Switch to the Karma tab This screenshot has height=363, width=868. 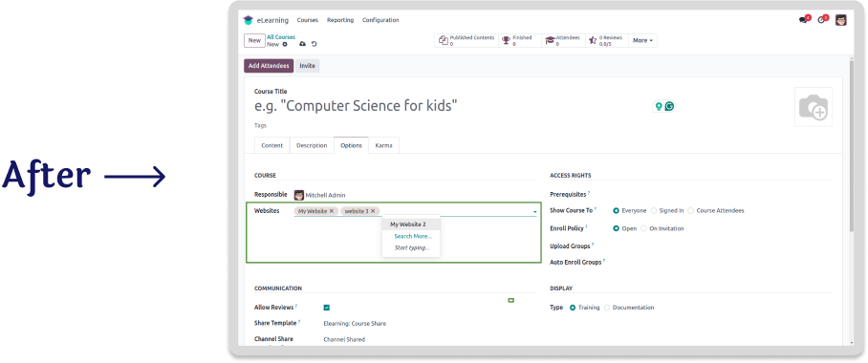(383, 145)
